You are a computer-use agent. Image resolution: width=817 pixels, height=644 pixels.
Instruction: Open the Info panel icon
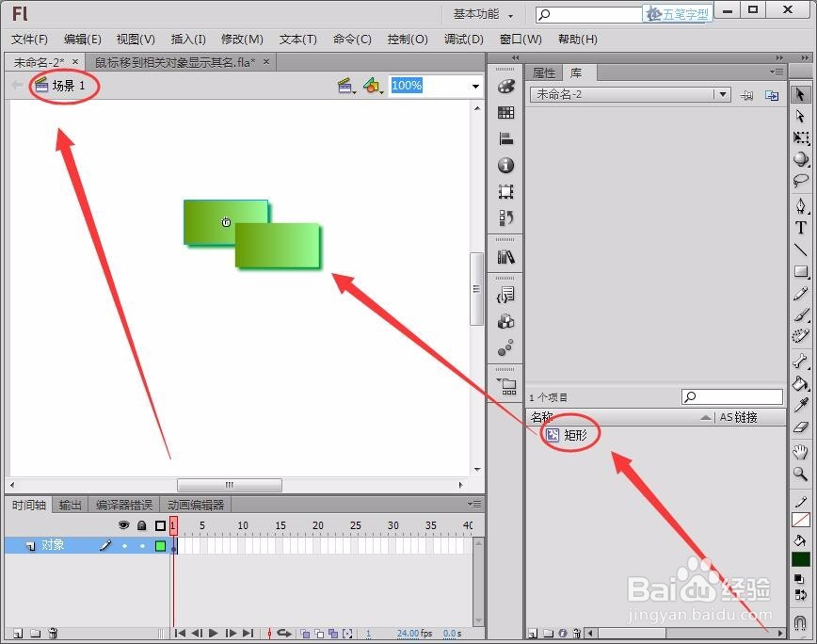[505, 165]
